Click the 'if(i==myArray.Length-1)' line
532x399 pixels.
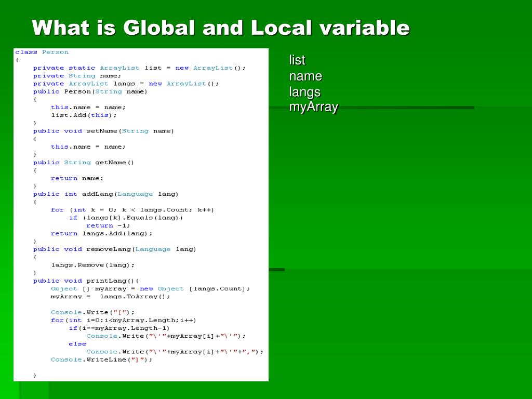[x=119, y=328]
